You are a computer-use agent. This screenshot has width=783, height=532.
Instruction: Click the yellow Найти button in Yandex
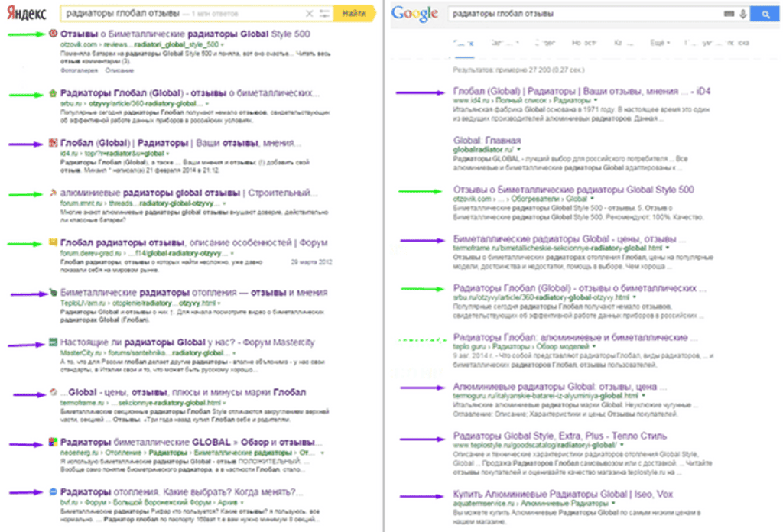(x=355, y=14)
